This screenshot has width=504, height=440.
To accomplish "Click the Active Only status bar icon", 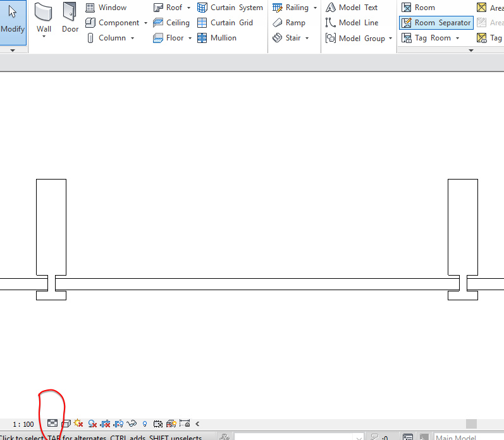I will click(x=424, y=437).
